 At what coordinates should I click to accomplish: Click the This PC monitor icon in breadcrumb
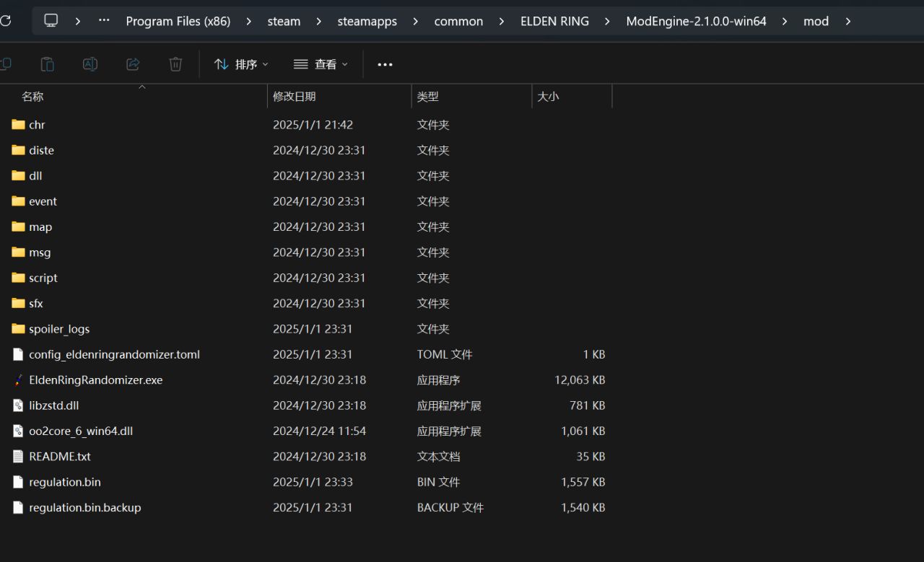pos(51,21)
